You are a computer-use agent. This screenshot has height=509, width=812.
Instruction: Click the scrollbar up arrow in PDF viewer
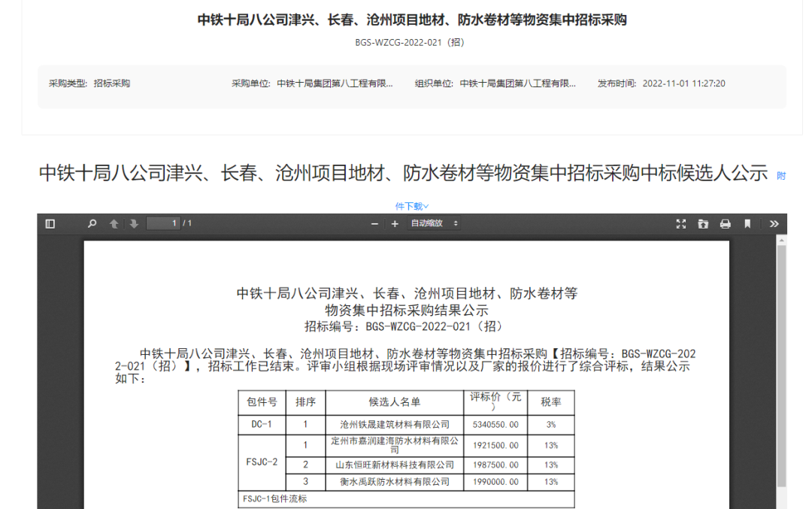(781, 240)
